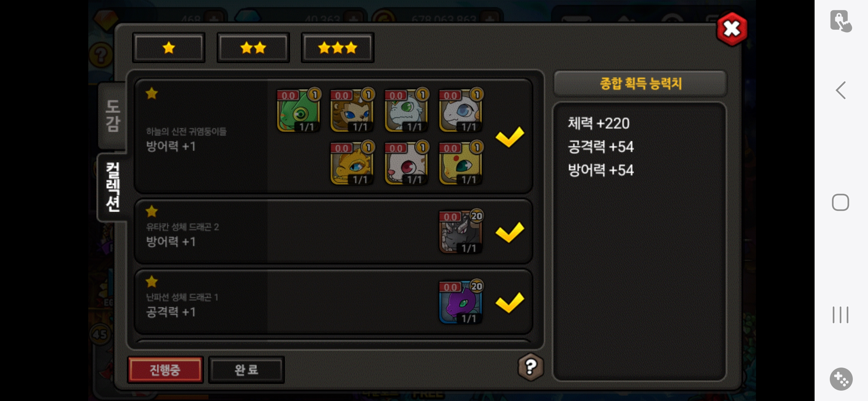Filter by two-star collections
The height and width of the screenshot is (401, 868).
[x=253, y=48]
